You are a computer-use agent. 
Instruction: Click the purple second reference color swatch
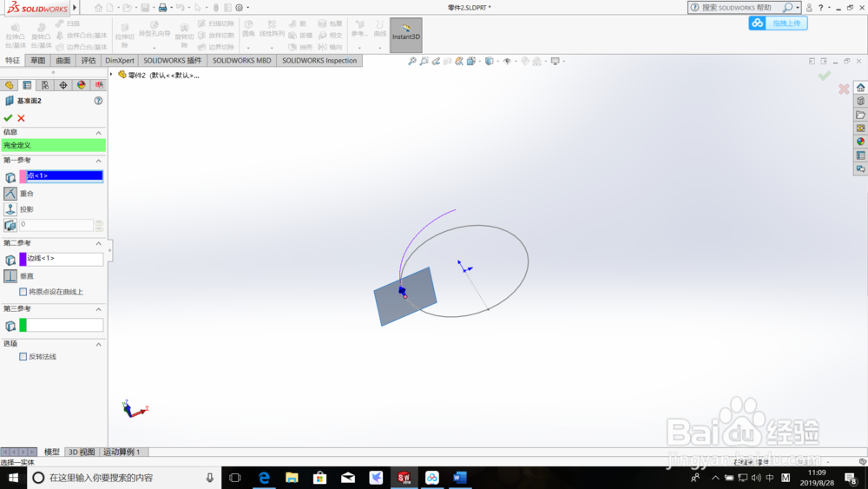tap(23, 259)
